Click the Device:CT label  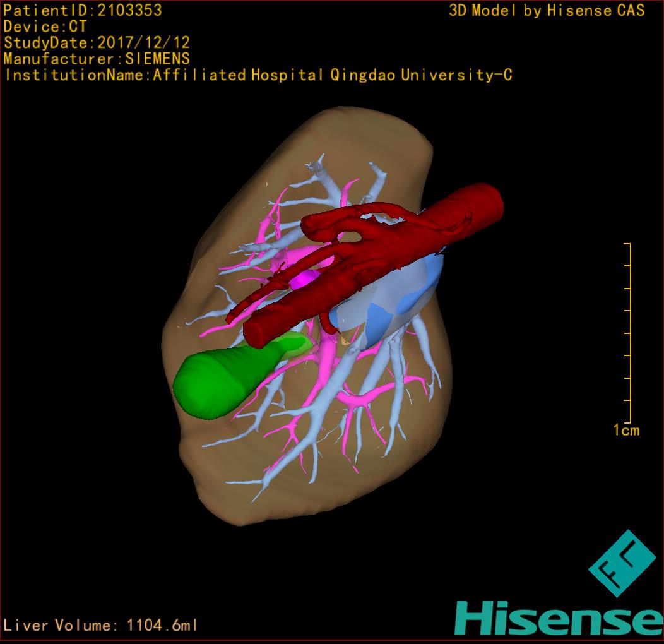point(45,27)
